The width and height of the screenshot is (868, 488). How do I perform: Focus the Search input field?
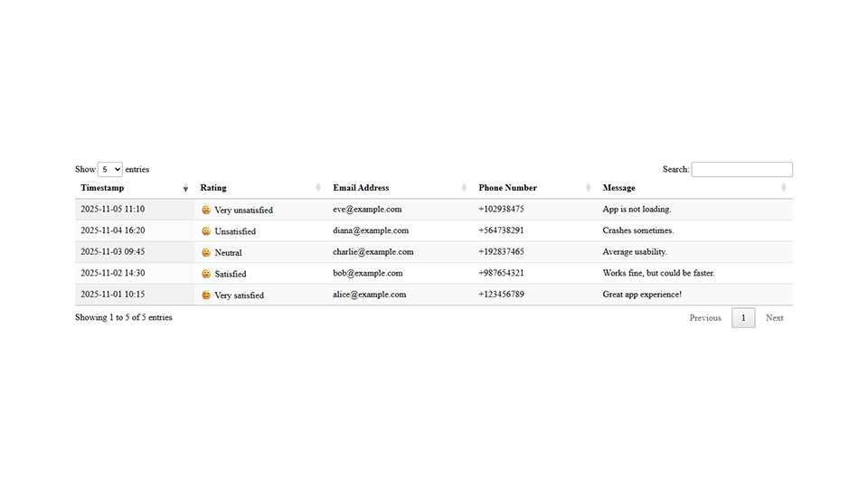741,169
